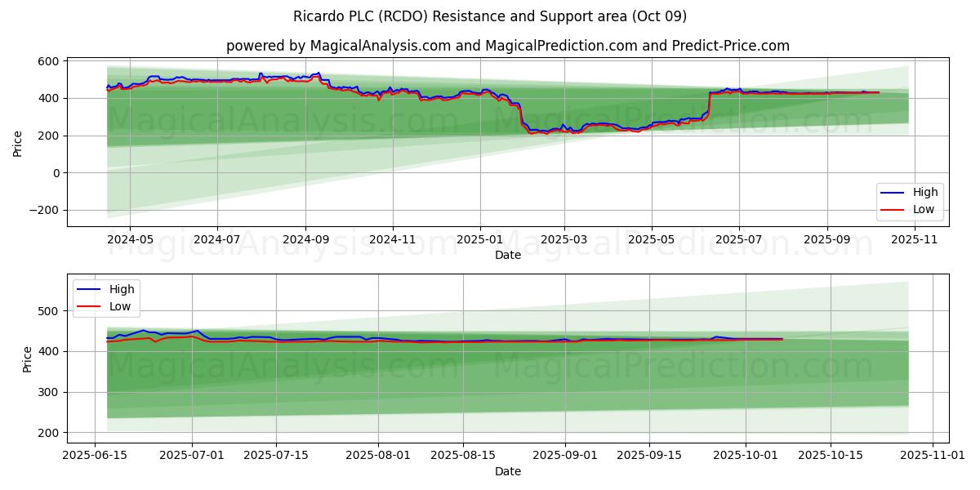Click the '2024-11' date tick label
Viewport: 980px width, 490px height.
click(393, 240)
